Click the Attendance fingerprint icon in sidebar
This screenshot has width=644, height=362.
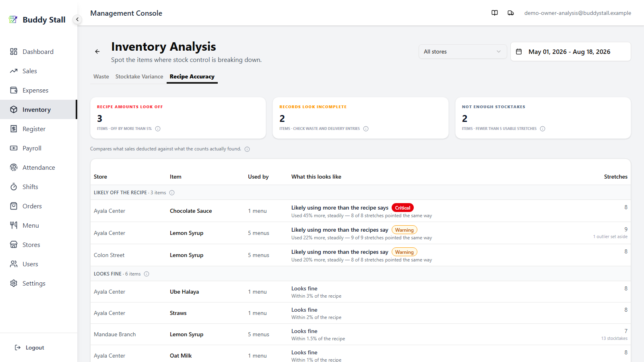coord(14,167)
